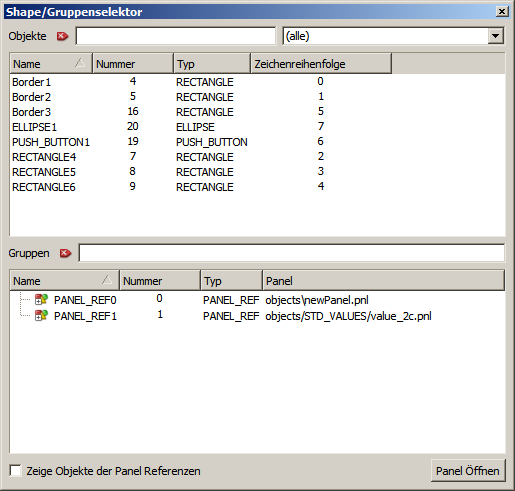Enable Zeige Objekte der Panel Referenzen checkbox

tap(15, 471)
